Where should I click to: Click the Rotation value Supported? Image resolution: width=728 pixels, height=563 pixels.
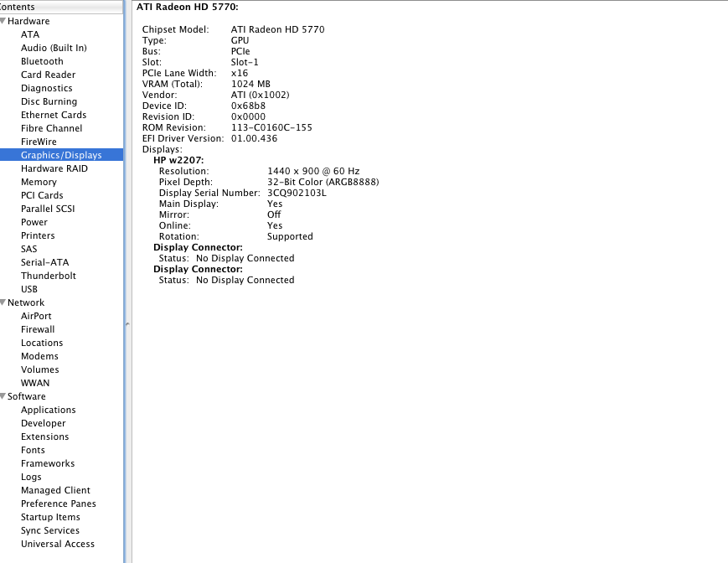click(x=290, y=237)
